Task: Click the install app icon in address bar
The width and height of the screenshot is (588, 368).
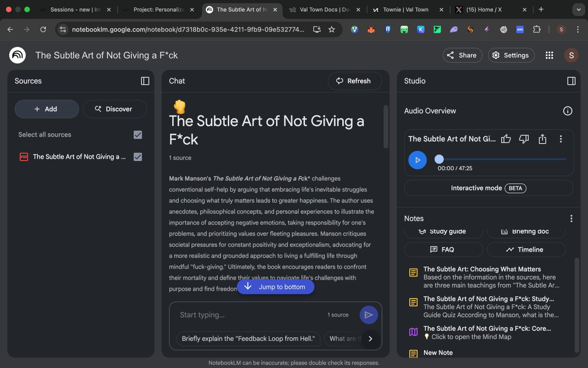Action: [x=317, y=29]
